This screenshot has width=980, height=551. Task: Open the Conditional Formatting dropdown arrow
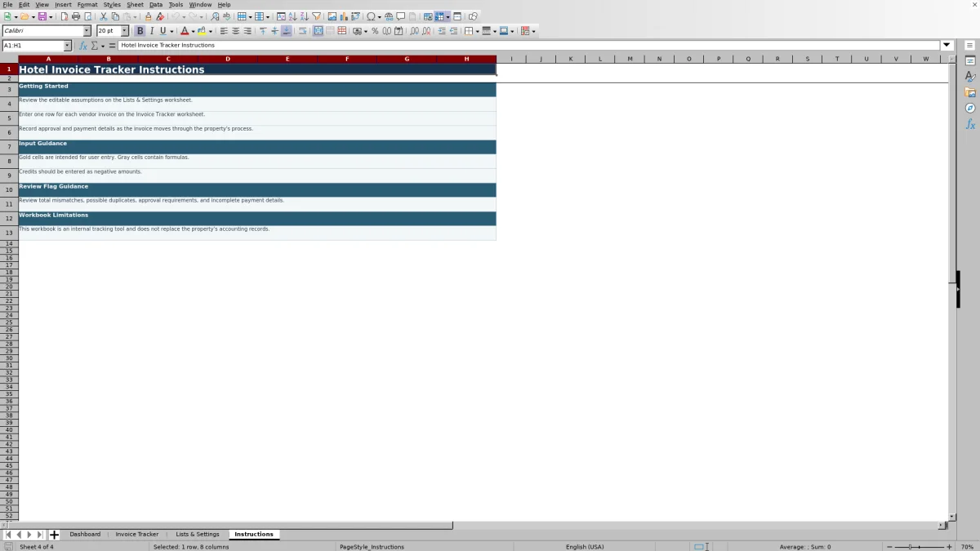[x=533, y=31]
